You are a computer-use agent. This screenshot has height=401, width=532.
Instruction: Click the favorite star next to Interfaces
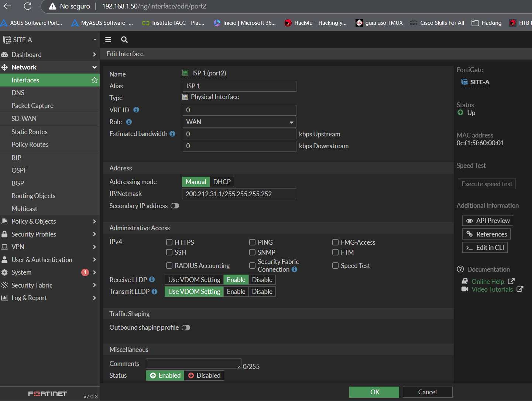[95, 80]
